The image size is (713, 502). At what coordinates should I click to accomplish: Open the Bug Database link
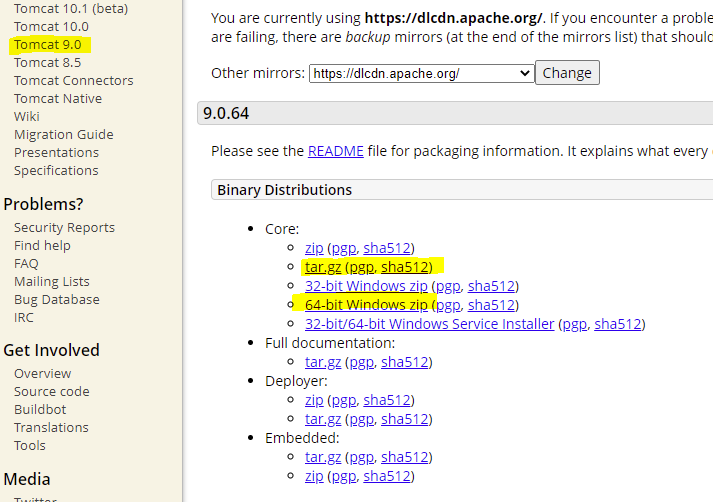pos(57,299)
